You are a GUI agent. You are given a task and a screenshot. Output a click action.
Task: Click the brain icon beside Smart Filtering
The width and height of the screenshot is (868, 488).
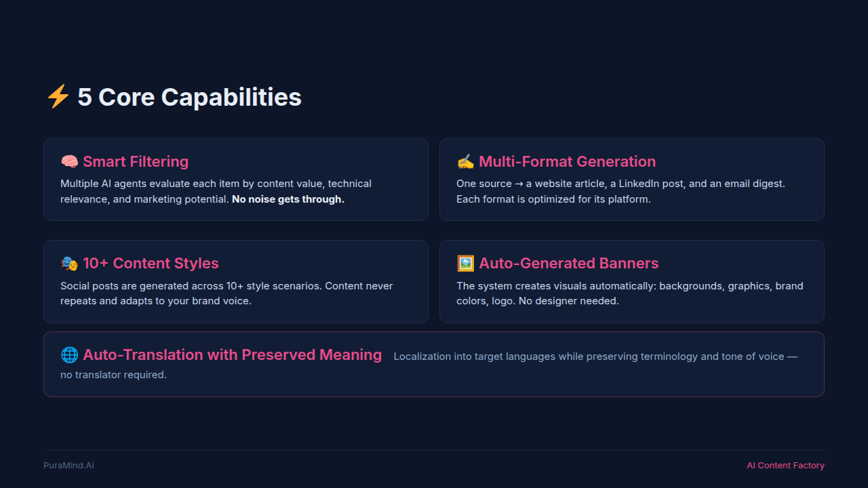(69, 162)
